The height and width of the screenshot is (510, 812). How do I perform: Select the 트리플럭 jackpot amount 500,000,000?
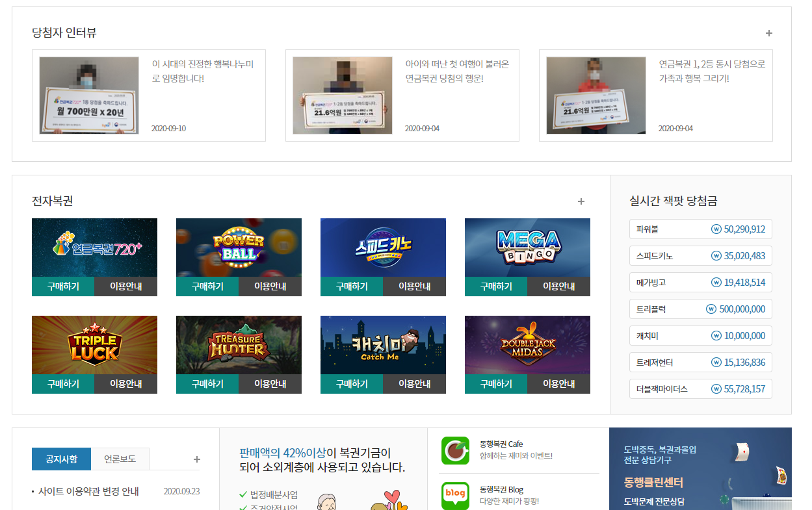[742, 309]
